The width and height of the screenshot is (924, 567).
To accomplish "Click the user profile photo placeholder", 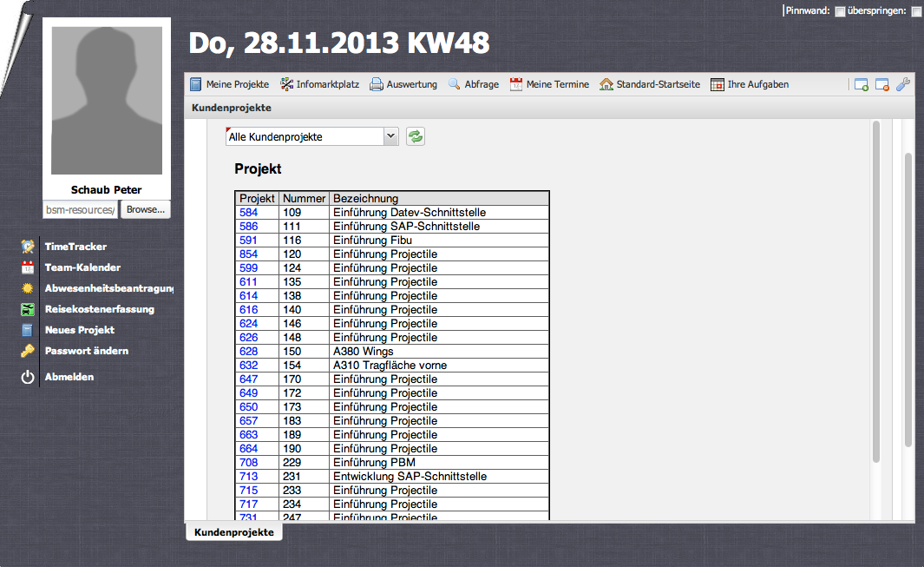I will pos(107,101).
